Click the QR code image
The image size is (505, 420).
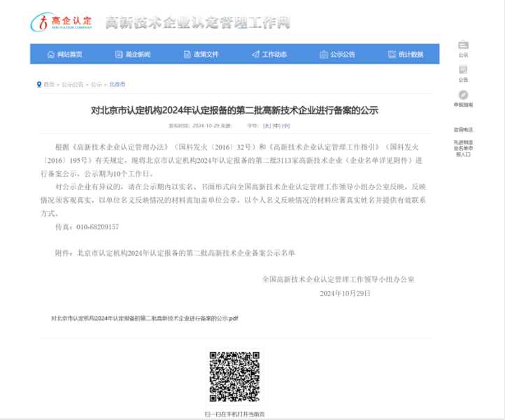234,377
